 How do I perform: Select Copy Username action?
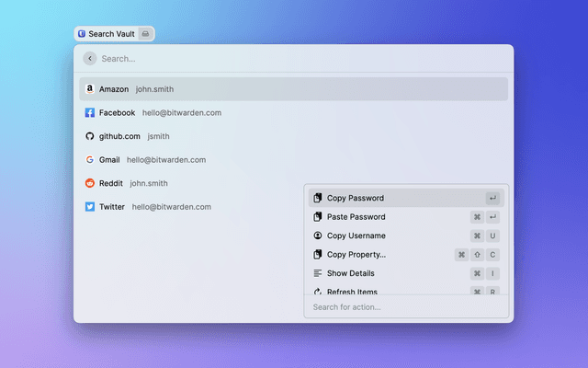[x=356, y=236]
